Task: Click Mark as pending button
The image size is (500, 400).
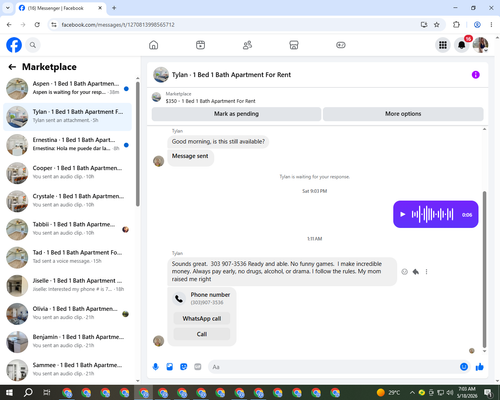Action: click(236, 114)
